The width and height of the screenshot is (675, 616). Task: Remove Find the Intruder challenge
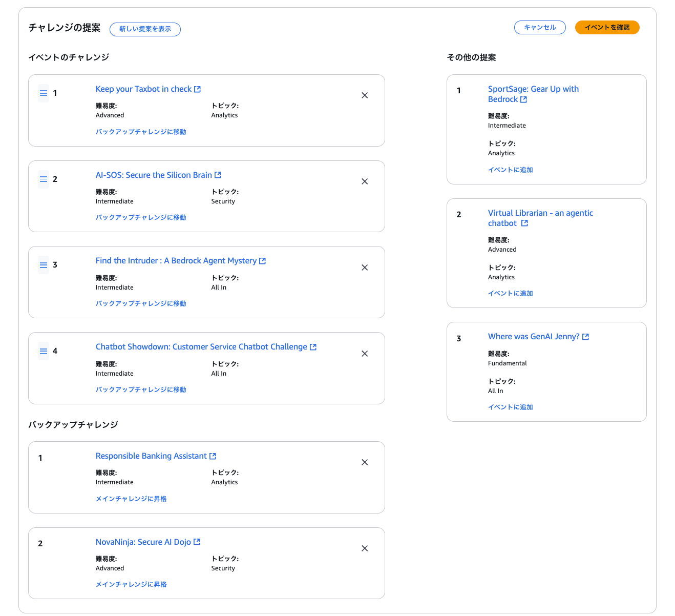click(365, 268)
